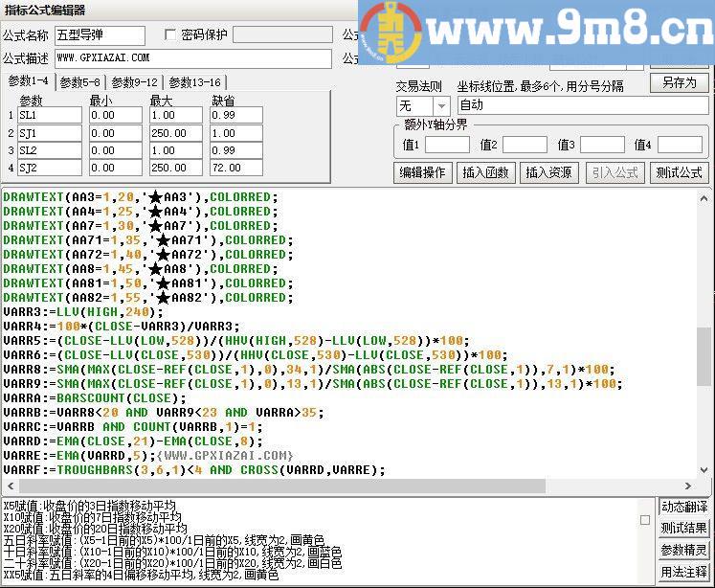715x588 pixels.
Task: Open the 参数精灵 panel
Action: [683, 551]
